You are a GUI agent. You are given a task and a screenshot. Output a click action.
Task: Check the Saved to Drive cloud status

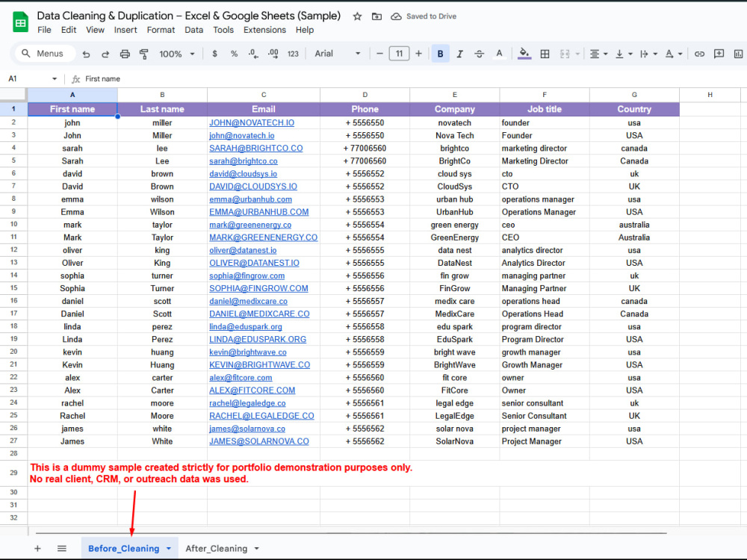click(424, 16)
